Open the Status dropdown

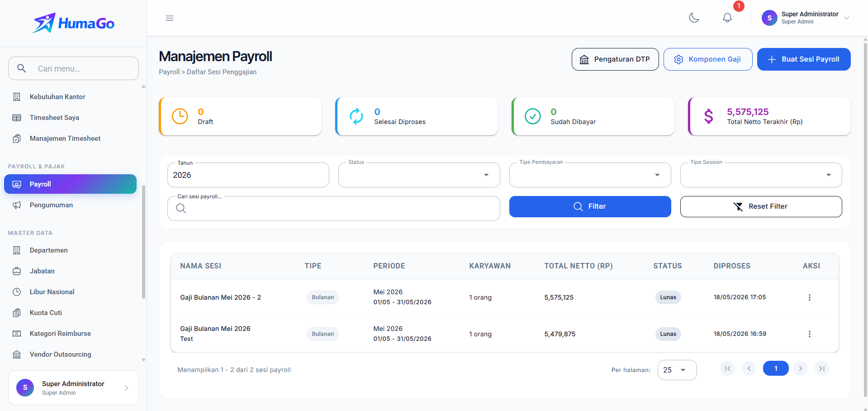tap(419, 175)
